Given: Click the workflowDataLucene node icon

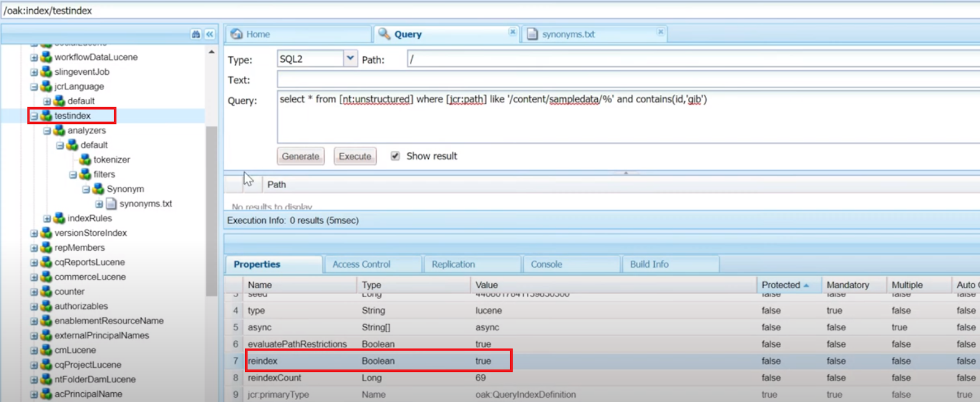Looking at the screenshot, I should (46, 57).
